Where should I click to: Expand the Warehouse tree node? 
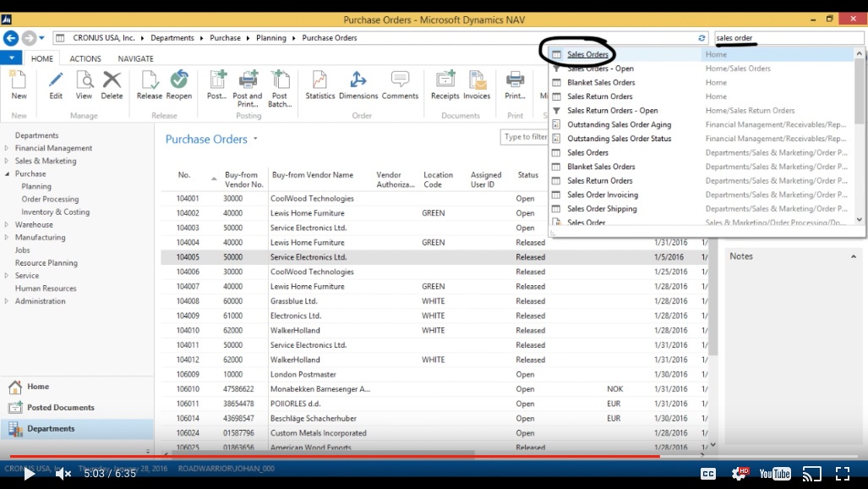[7, 224]
